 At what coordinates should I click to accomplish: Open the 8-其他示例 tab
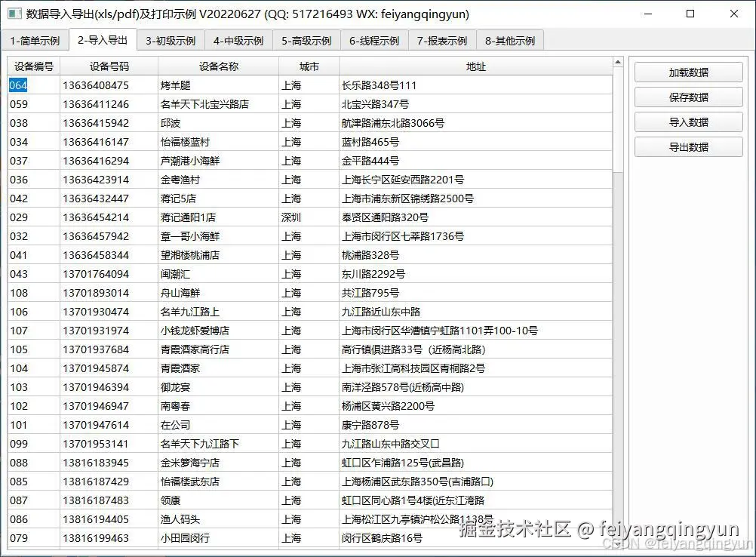pos(509,40)
